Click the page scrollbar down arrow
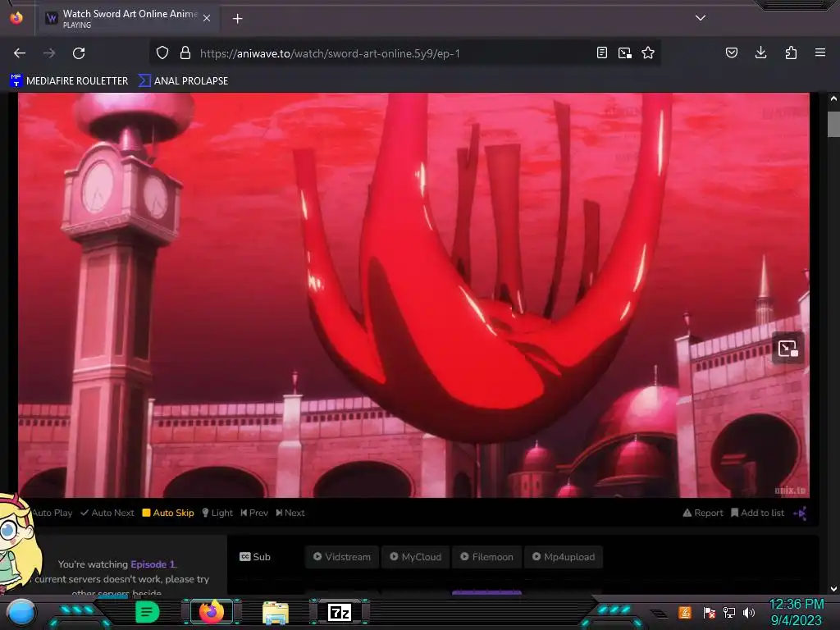 [833, 589]
